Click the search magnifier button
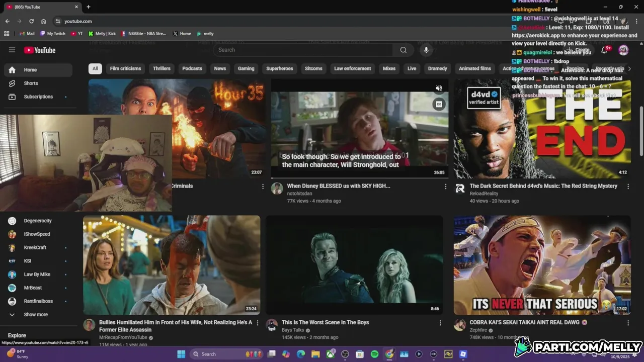Screen dimensions: 644x362 pos(403,50)
